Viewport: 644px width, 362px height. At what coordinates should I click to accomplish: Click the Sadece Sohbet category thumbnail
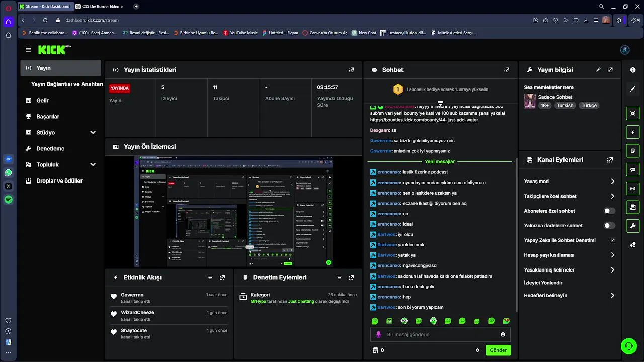[x=530, y=101]
